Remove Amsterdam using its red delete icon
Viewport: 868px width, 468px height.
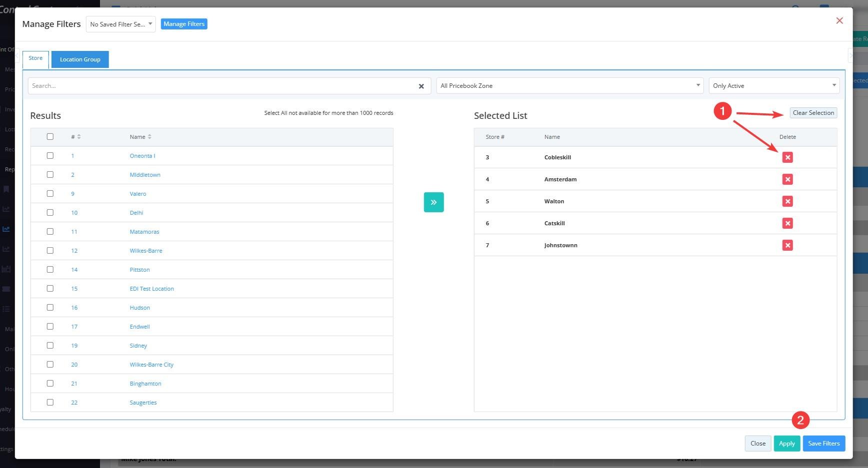pos(787,179)
